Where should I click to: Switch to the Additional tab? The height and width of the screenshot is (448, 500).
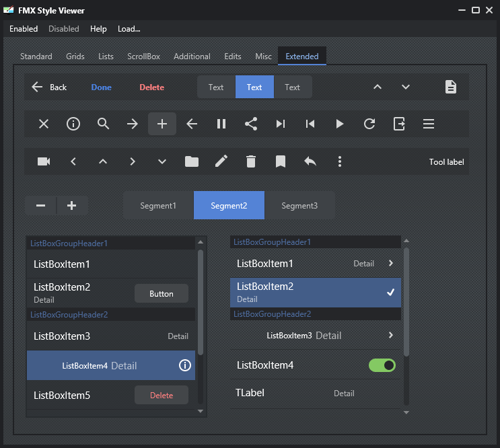pos(192,57)
